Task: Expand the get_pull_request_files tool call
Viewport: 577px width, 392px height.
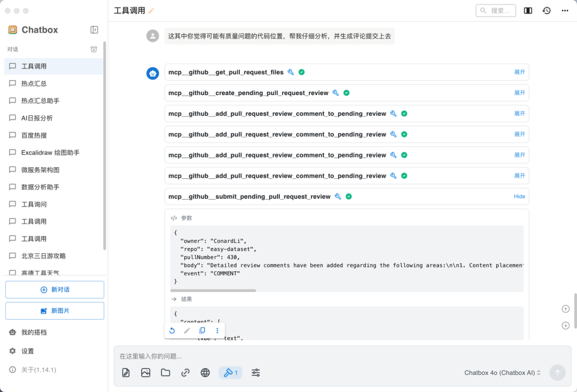Action: pos(519,72)
